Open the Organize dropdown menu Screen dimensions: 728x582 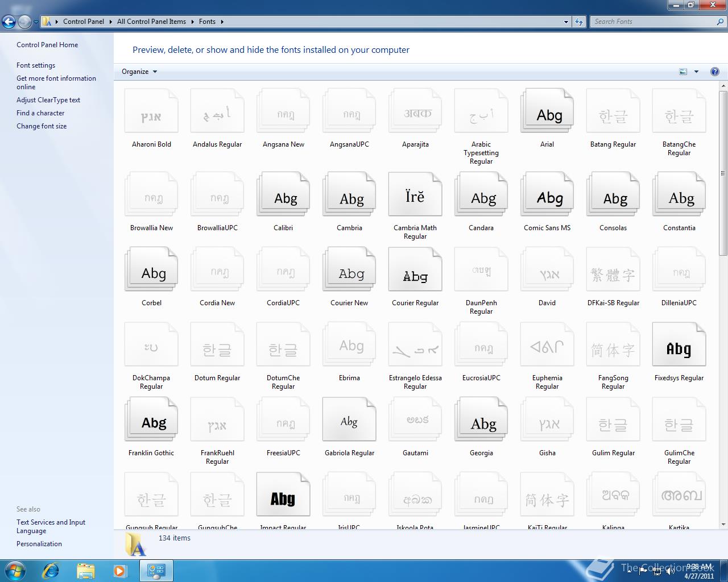[139, 72]
